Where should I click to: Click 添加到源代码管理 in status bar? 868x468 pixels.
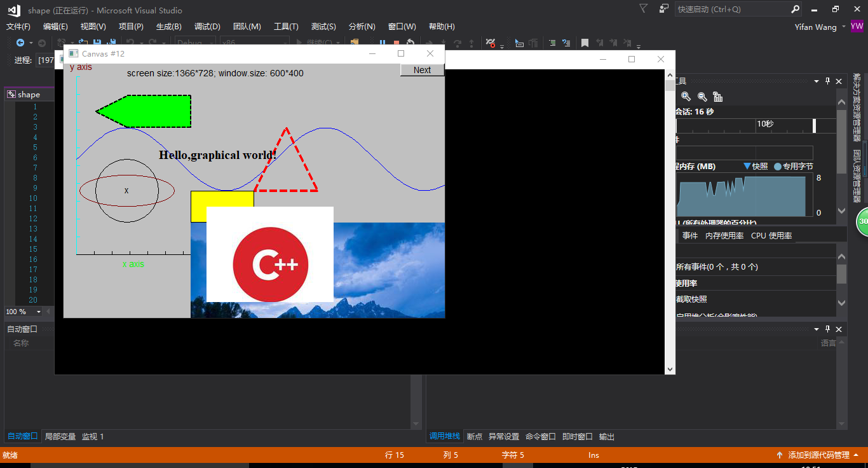point(819,455)
